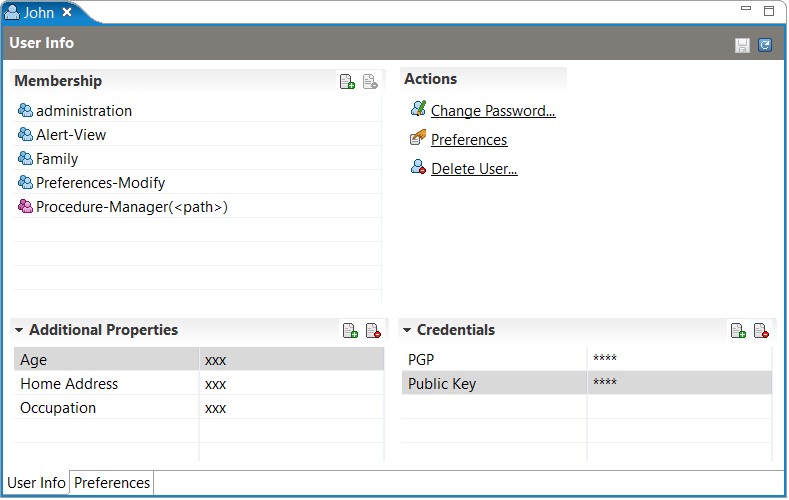Collapse the Credentials section

[x=407, y=330]
